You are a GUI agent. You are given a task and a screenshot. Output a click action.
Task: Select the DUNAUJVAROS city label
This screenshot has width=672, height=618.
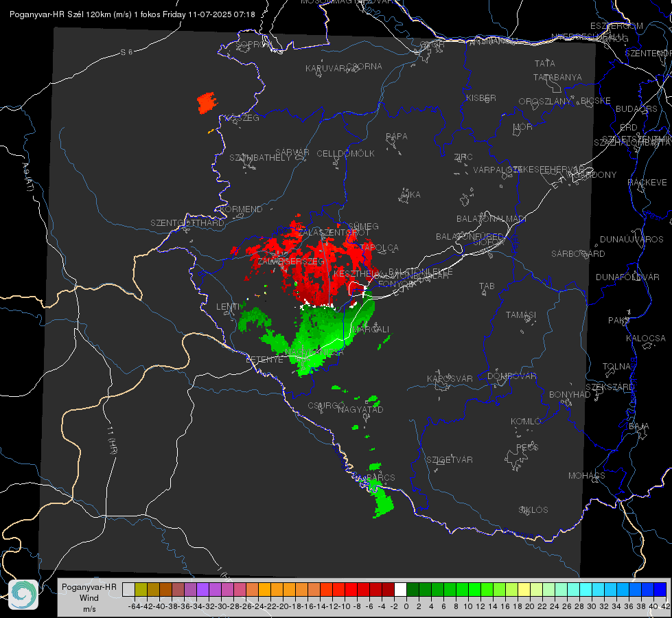click(632, 239)
